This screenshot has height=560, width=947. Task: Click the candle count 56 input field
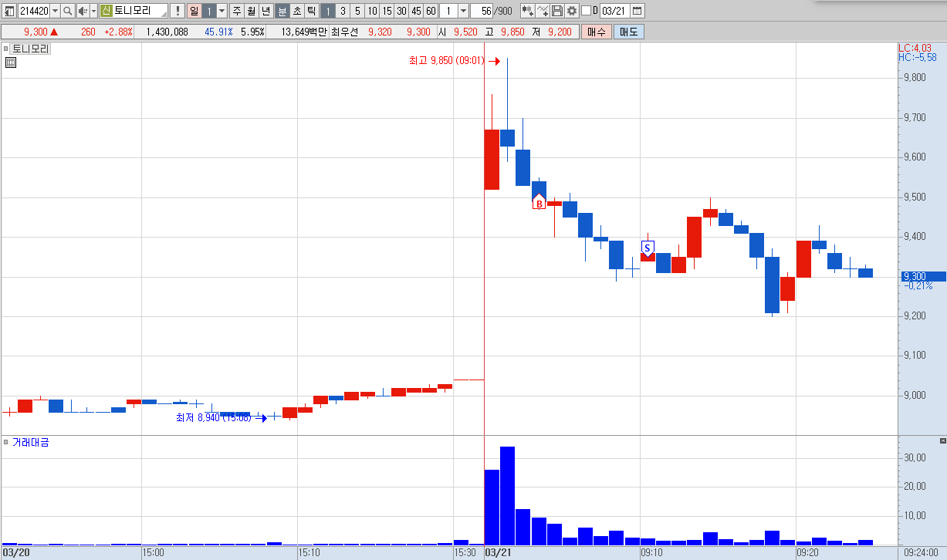pos(482,11)
